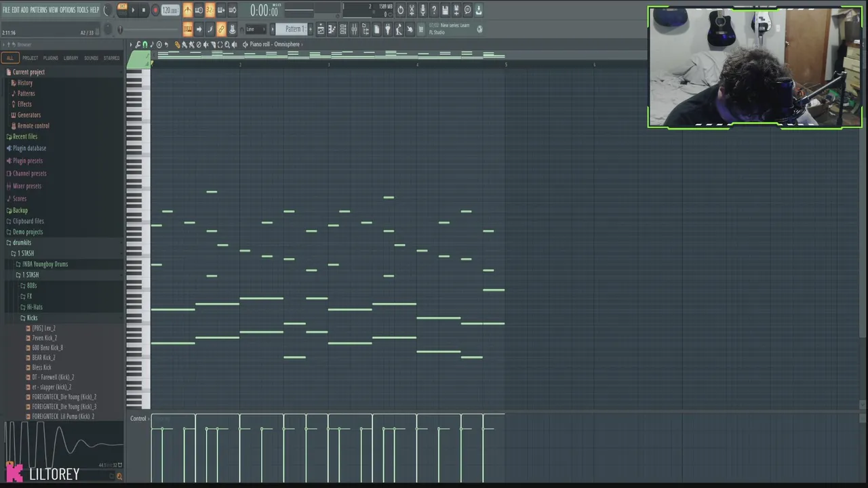Image resolution: width=868 pixels, height=488 pixels.
Task: Select the Zoom tool in piano roll
Action: pyautogui.click(x=227, y=44)
